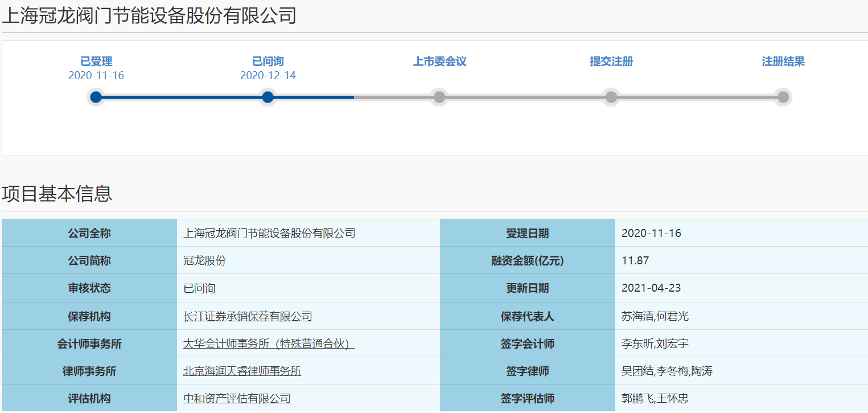868x413 pixels.
Task: Click the 2020-11-16 受理日期 value cell
Action: [x=742, y=233]
